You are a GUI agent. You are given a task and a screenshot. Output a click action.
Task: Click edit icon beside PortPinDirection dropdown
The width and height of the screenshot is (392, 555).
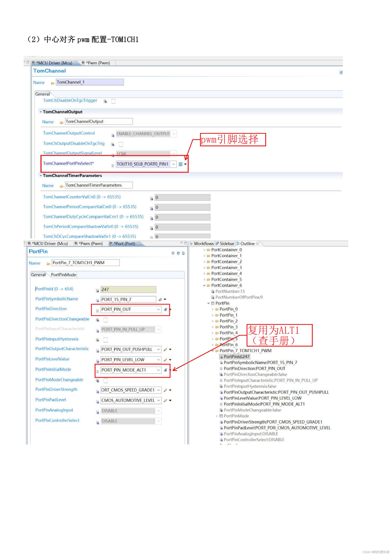[165, 309]
